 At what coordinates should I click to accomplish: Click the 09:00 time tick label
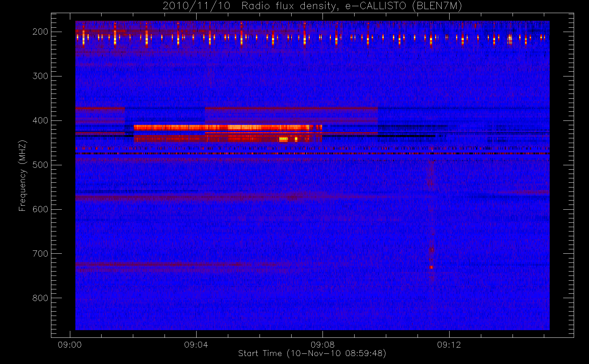70,345
